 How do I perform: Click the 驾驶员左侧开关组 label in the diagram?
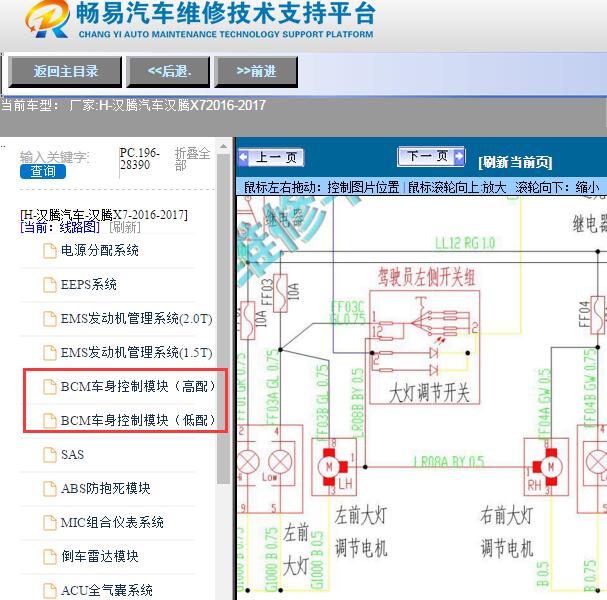coord(426,277)
